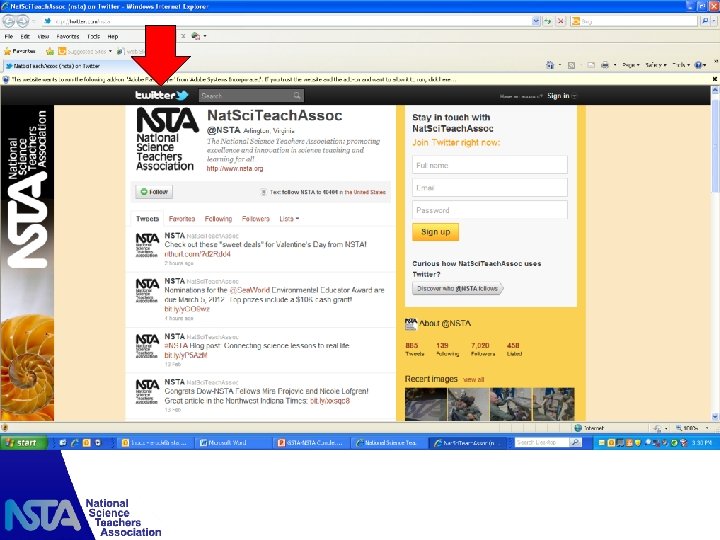The image size is (720, 540).
Task: Click the taskbar clock in system tray
Action: coord(702,443)
